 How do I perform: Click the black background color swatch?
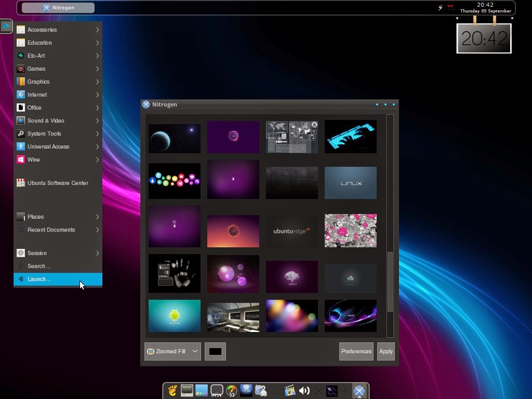[x=215, y=351]
